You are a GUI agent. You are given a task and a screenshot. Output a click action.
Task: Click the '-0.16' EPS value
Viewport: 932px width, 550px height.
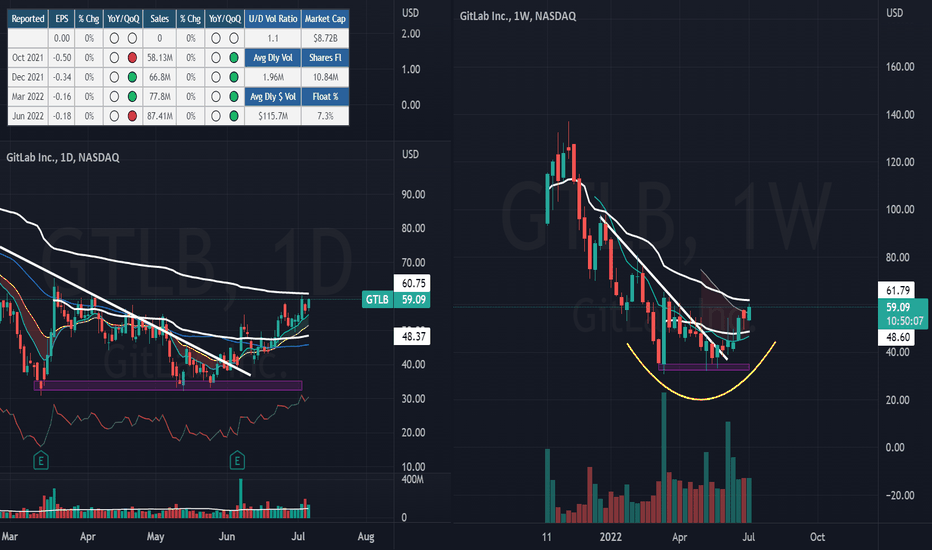click(62, 96)
